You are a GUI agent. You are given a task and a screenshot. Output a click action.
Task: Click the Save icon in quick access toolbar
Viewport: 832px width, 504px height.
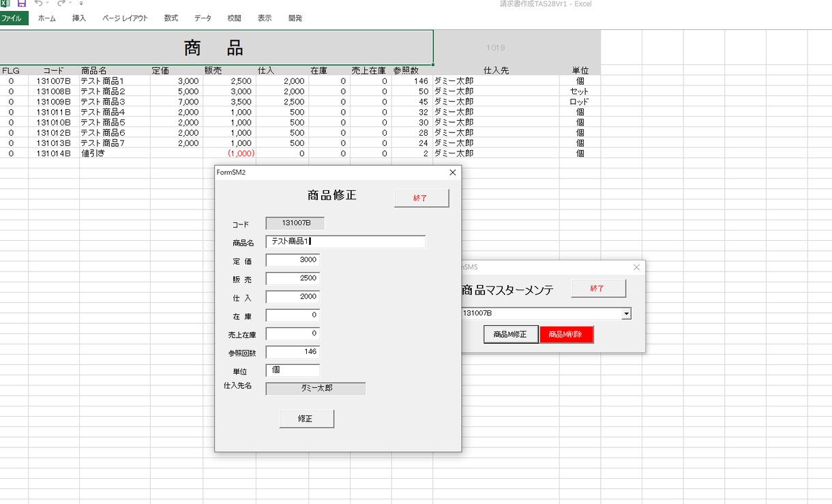22,3
